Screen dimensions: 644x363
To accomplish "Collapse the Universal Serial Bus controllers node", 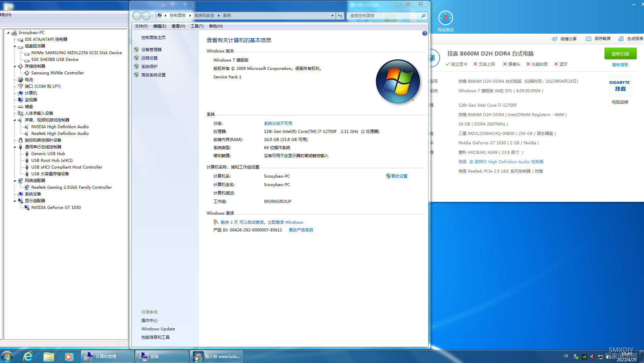I will point(14,147).
